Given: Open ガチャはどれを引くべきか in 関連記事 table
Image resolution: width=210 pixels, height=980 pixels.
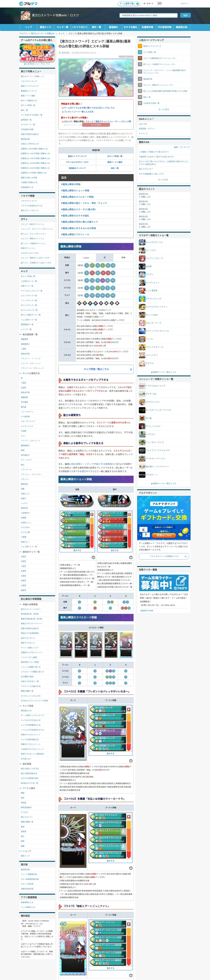Looking at the screenshot, I should pyautogui.click(x=77, y=162).
